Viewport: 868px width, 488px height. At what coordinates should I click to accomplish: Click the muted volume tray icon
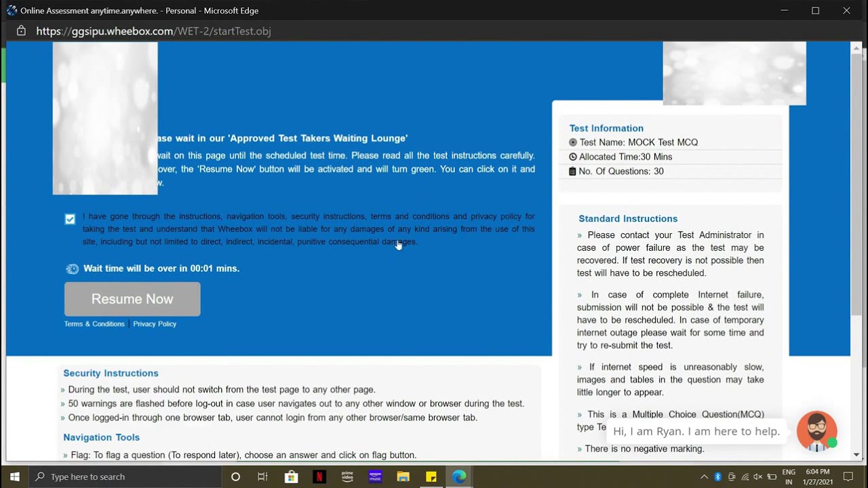pyautogui.click(x=758, y=476)
